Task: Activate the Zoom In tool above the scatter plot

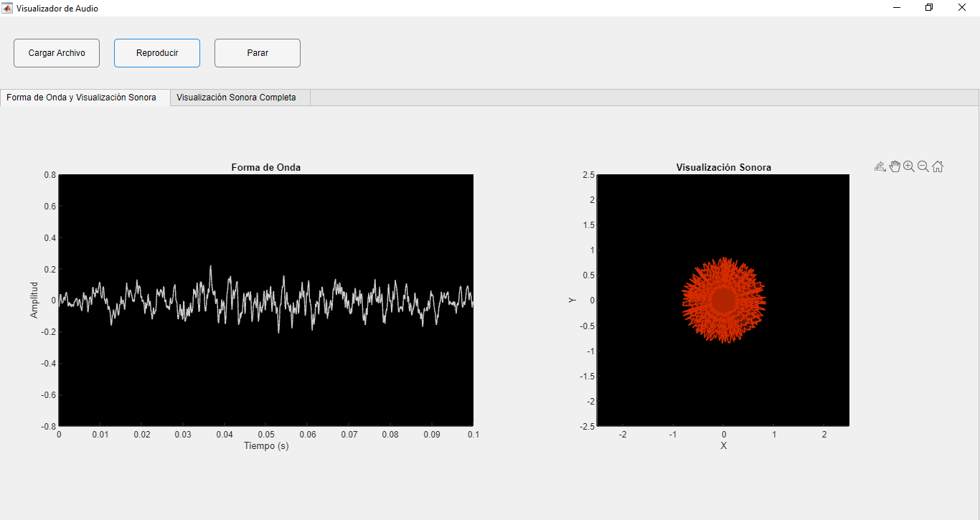Action: (x=909, y=166)
